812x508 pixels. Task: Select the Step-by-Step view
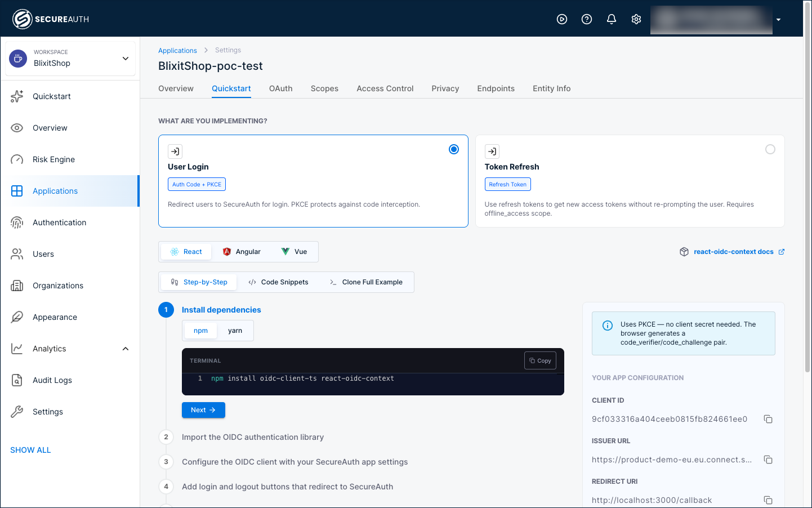click(199, 282)
